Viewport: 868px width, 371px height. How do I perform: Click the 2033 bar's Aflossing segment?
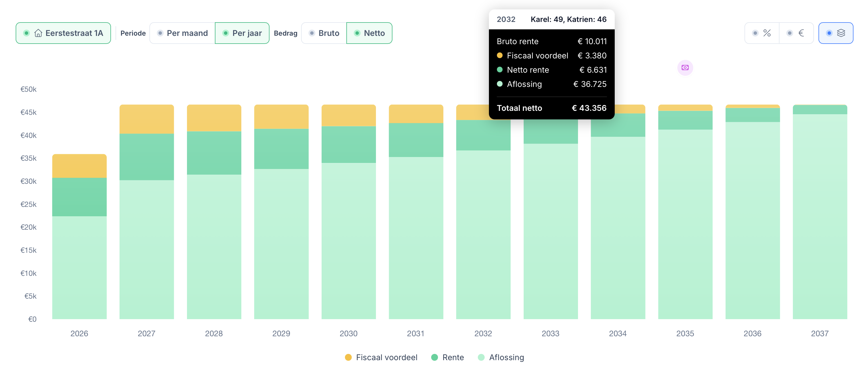click(551, 231)
